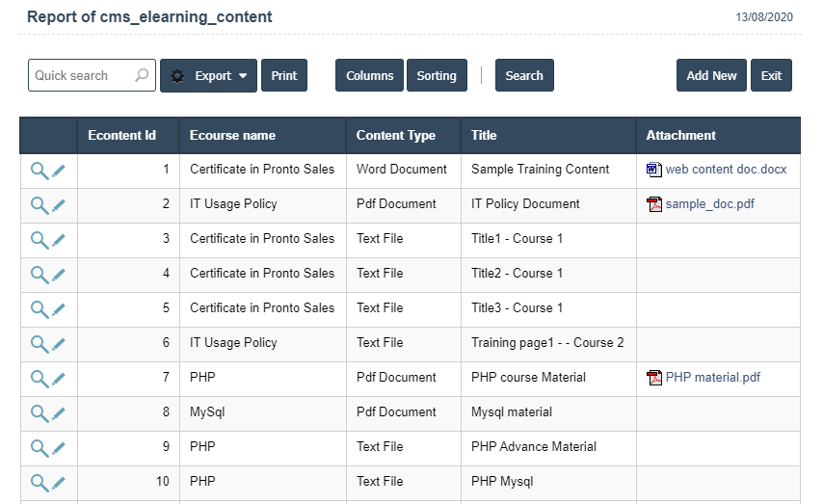Click the PDF icon beside PHP material.pdf
This screenshot has height=504, width=823.
point(653,378)
